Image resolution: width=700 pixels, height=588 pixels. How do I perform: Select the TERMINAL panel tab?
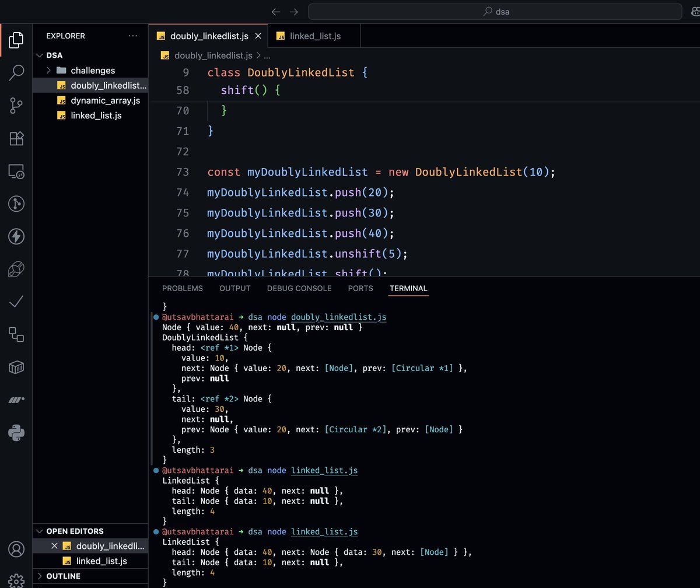tap(408, 288)
